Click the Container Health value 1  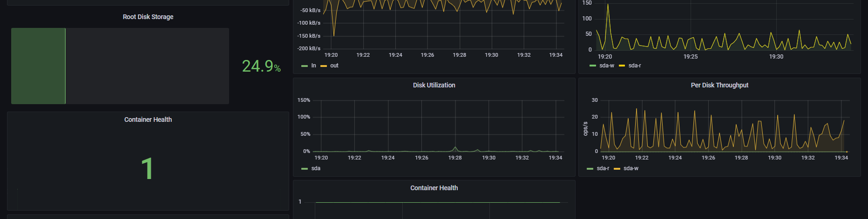[147, 168]
